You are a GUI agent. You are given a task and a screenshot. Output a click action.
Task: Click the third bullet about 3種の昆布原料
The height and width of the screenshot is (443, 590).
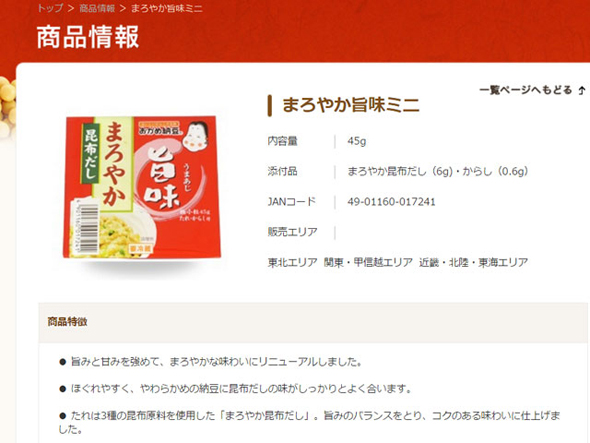pyautogui.click(x=310, y=422)
